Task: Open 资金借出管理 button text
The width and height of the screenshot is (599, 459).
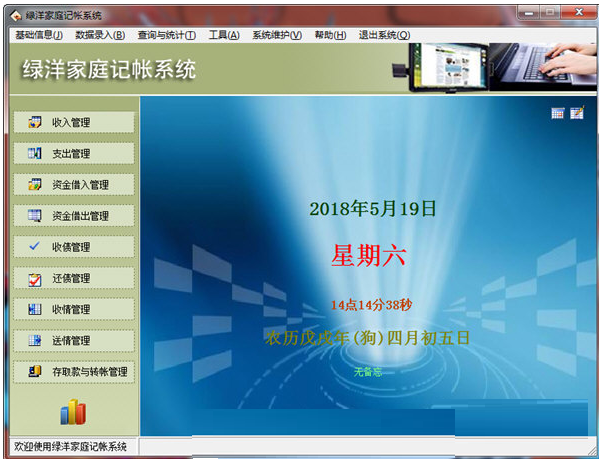Action: (80, 216)
